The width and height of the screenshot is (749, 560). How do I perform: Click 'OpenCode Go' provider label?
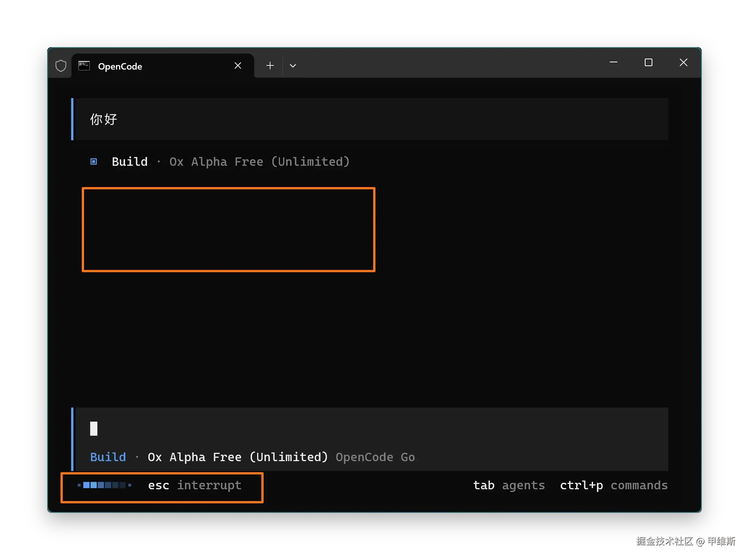375,457
